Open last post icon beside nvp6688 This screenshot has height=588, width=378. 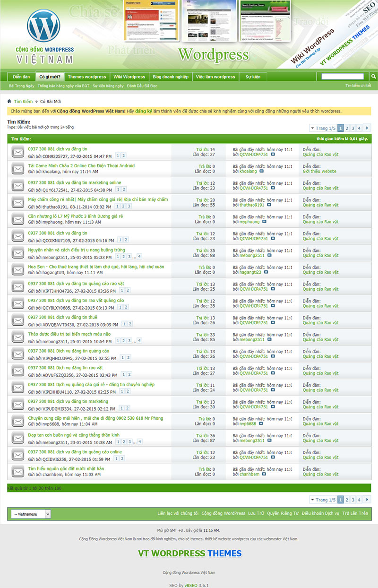coord(260,424)
